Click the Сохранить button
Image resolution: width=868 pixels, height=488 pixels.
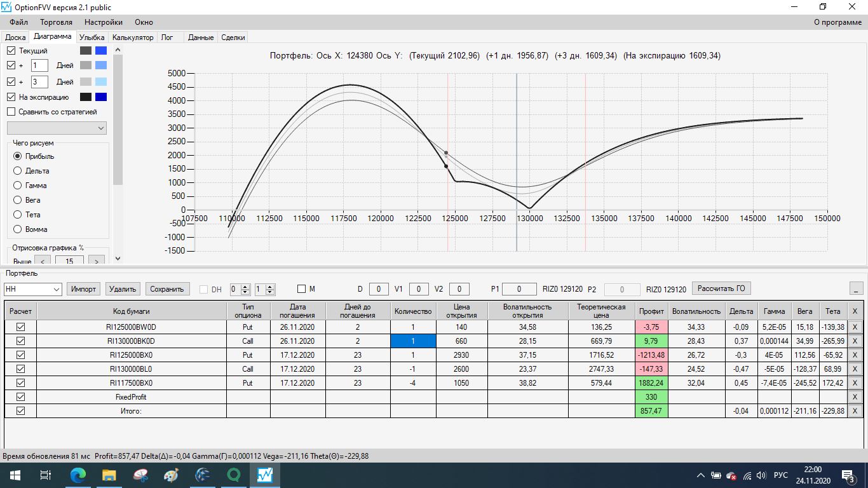tap(167, 289)
